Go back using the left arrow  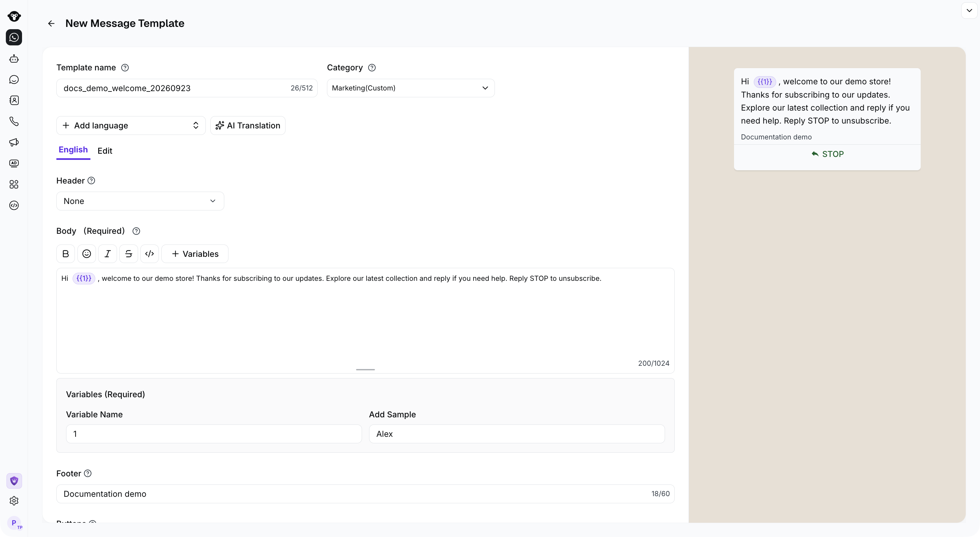point(51,24)
